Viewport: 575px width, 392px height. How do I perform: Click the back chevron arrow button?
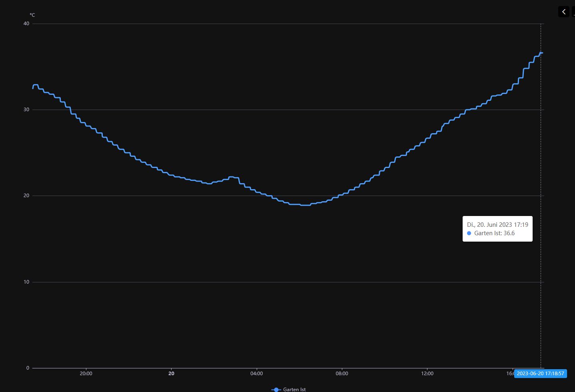pyautogui.click(x=564, y=12)
